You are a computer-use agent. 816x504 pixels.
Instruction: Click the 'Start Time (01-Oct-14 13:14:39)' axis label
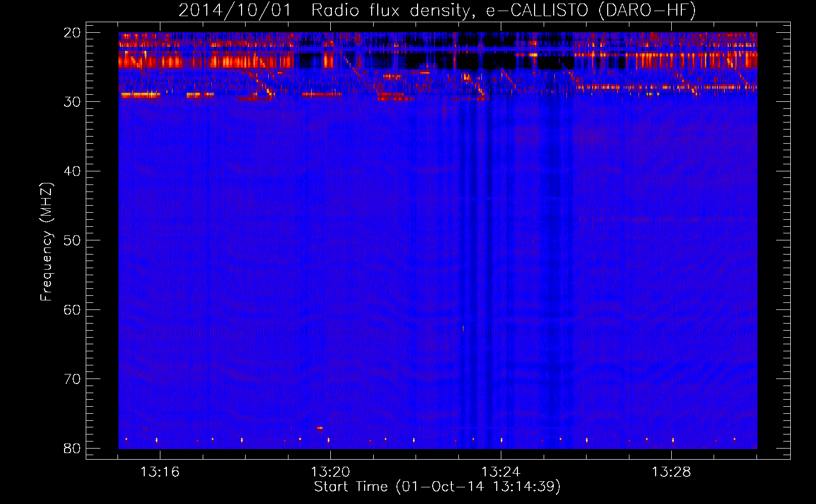pyautogui.click(x=437, y=487)
